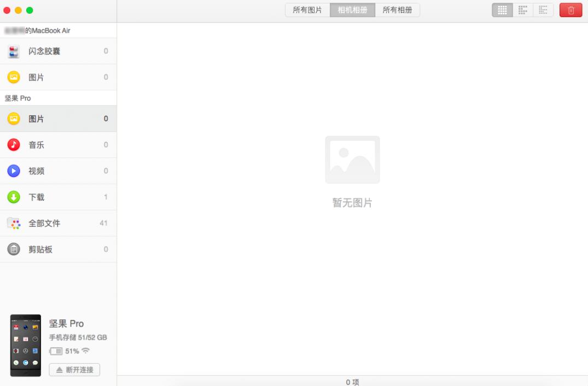Click the 坚果 Pro phone thumbnail
The height and width of the screenshot is (386, 588).
[26, 345]
